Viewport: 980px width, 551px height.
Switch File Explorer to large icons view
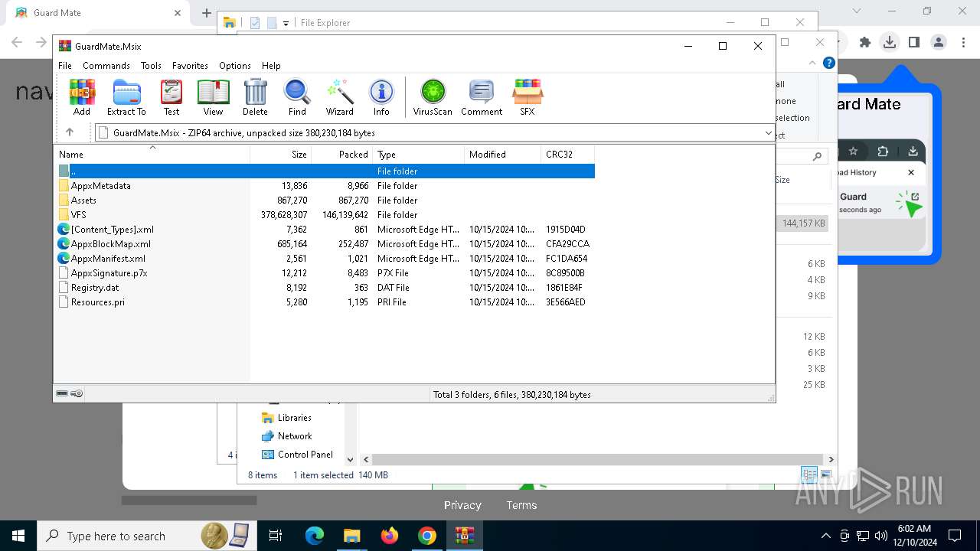(825, 474)
